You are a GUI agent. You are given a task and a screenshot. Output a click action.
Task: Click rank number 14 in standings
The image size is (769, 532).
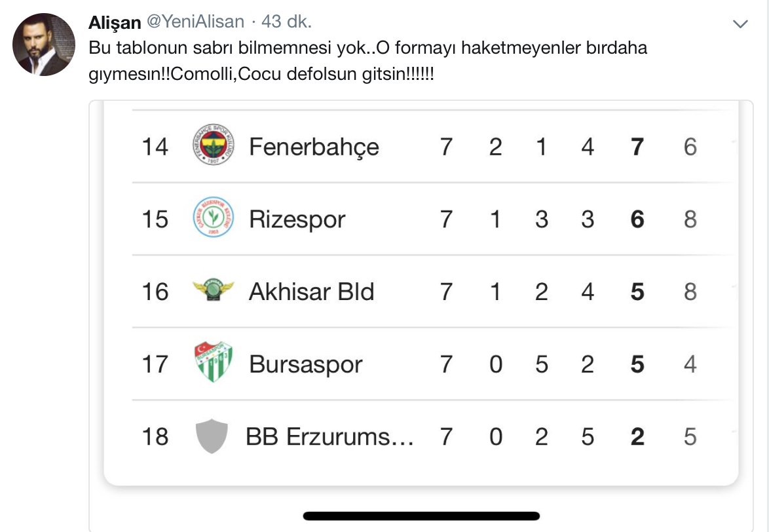coord(155,146)
